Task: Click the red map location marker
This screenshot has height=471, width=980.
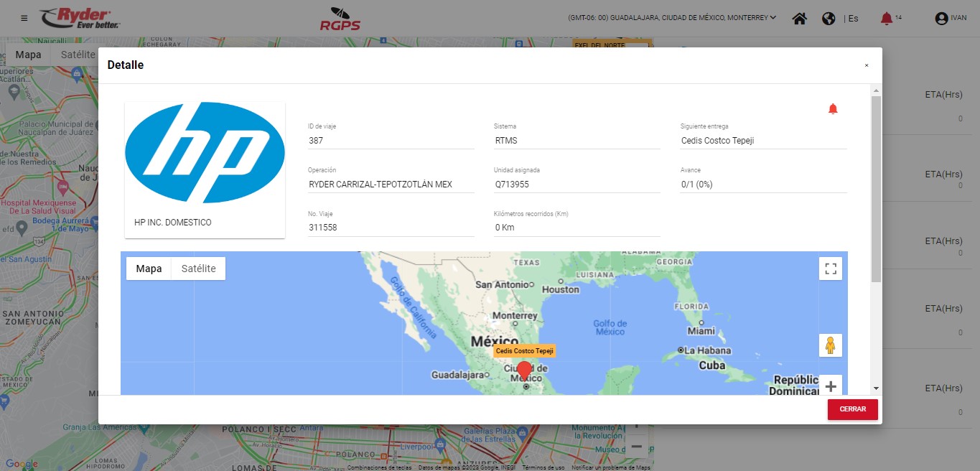Action: coord(525,370)
